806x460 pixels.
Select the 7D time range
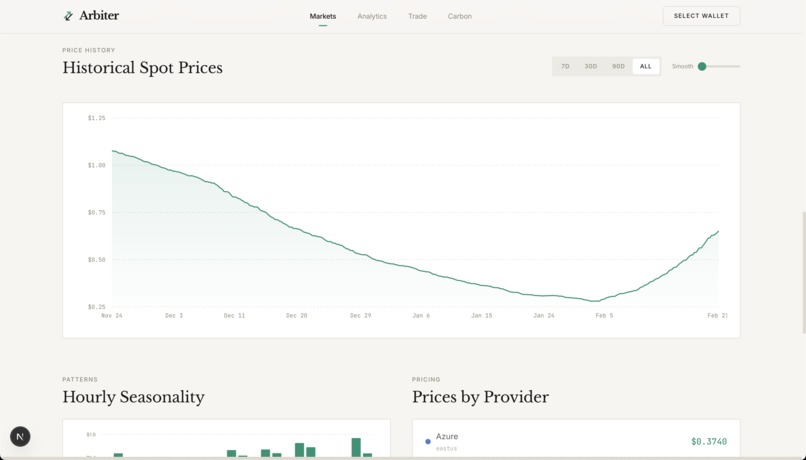565,66
